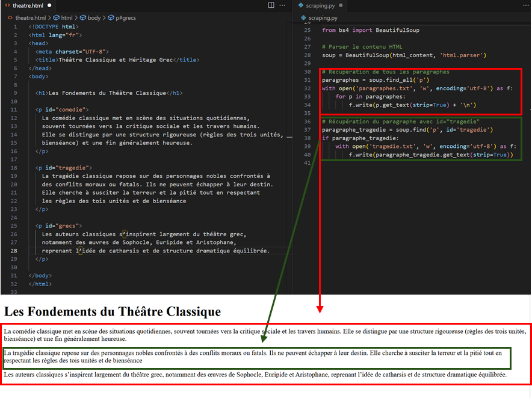Open the 'html' breadcrumb dropdown
This screenshot has width=532, height=398.
66,17
